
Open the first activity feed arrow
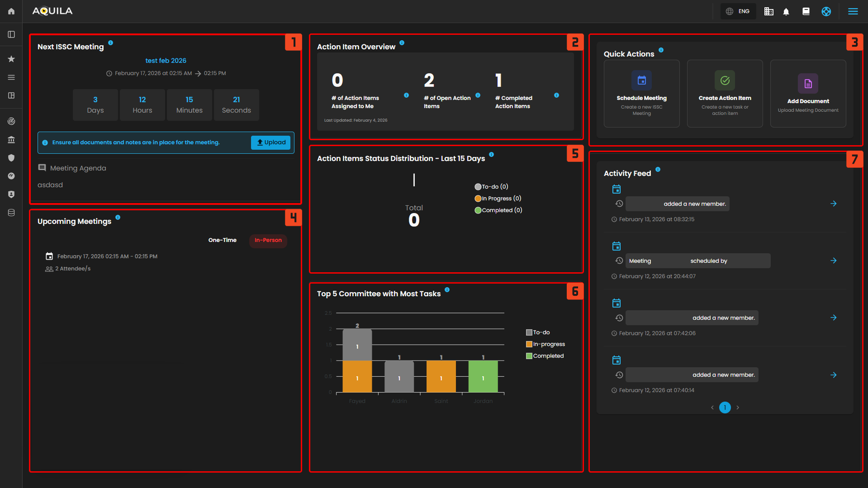coord(833,204)
